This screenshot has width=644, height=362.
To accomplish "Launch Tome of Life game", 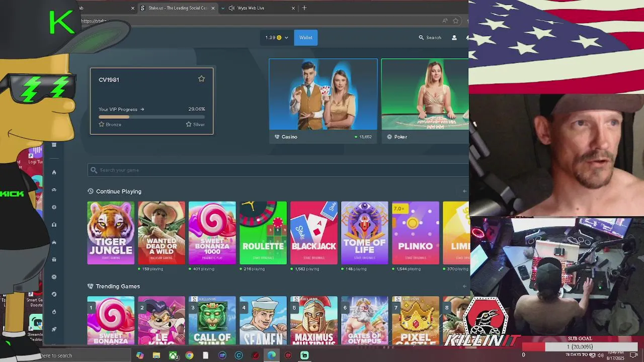I will pyautogui.click(x=365, y=233).
